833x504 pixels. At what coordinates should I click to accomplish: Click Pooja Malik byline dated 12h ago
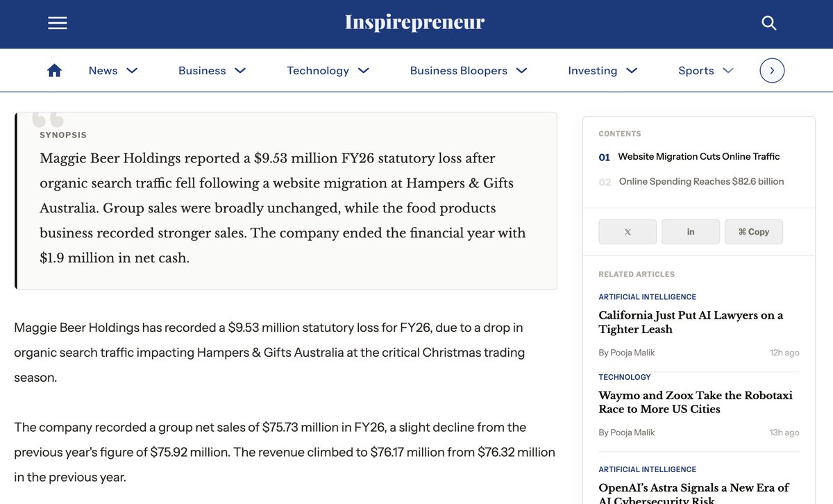[627, 353]
